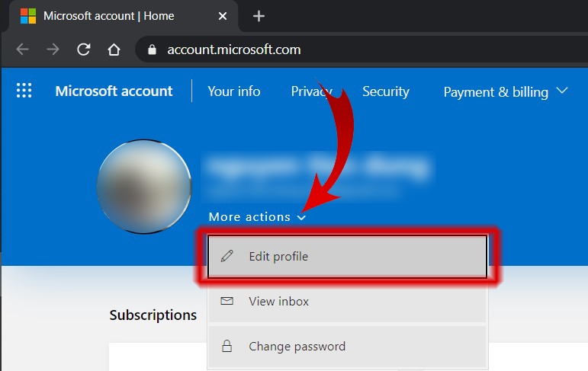
Task: Click the padlock site info icon
Action: pos(152,50)
